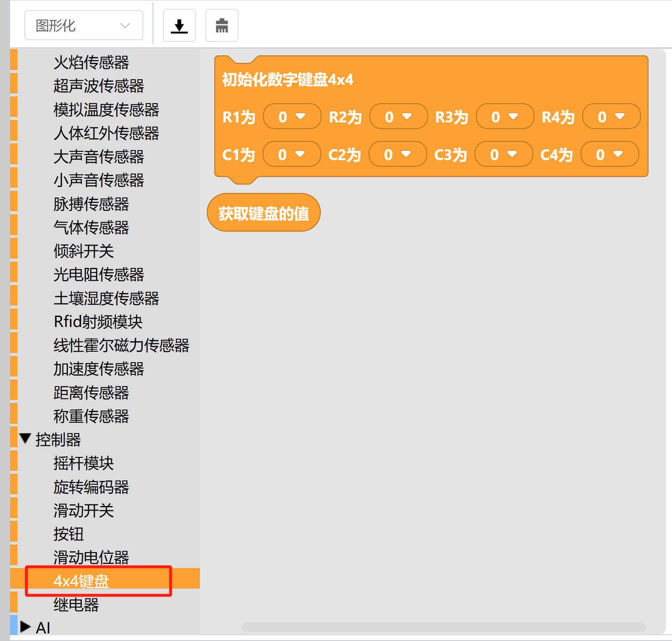
Task: Select the 初始化数字键盘4x4 block
Action: tap(288, 79)
